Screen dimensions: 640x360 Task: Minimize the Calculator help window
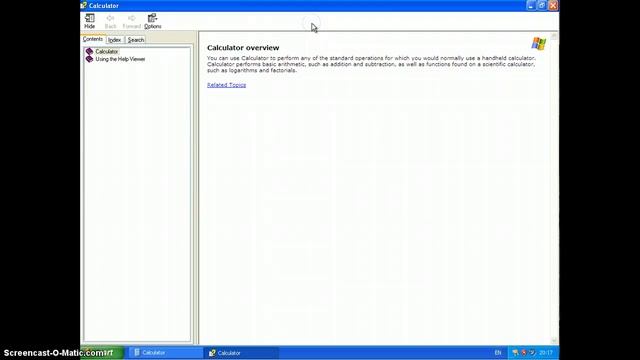531,5
